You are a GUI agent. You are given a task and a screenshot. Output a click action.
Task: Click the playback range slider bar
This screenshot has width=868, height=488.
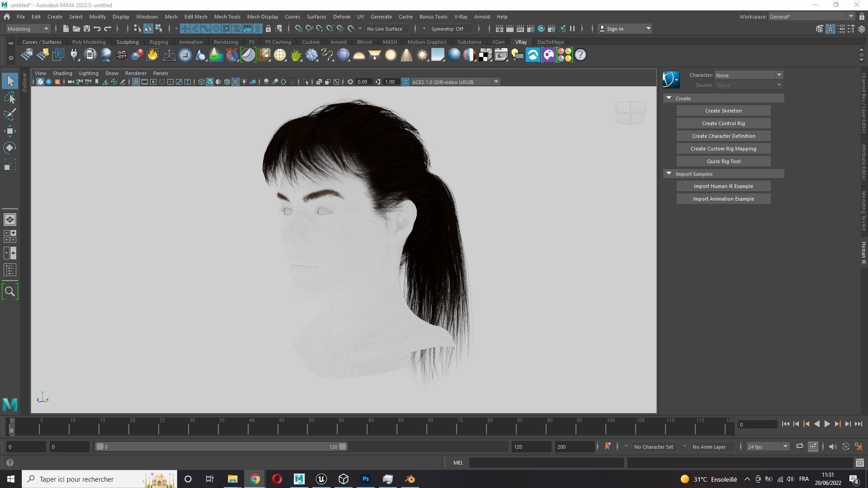point(221,446)
